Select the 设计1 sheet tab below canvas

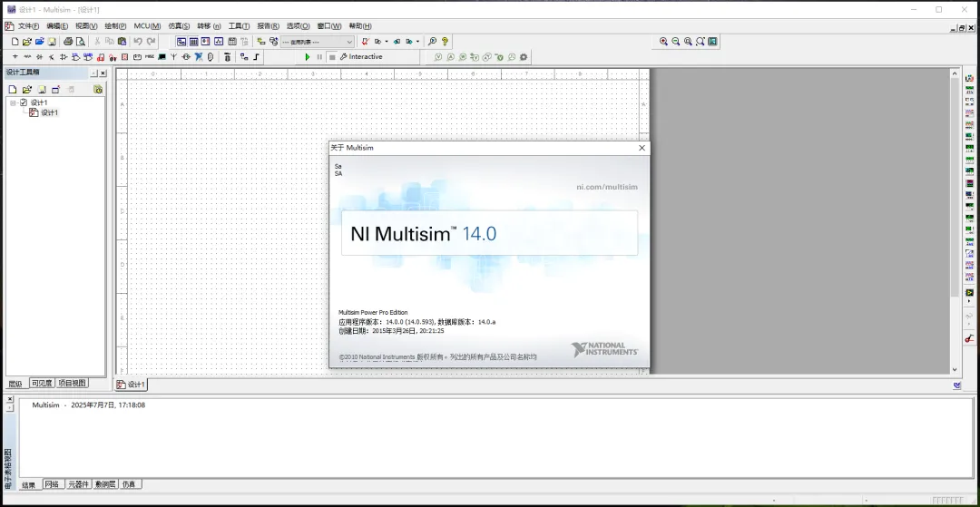click(132, 385)
